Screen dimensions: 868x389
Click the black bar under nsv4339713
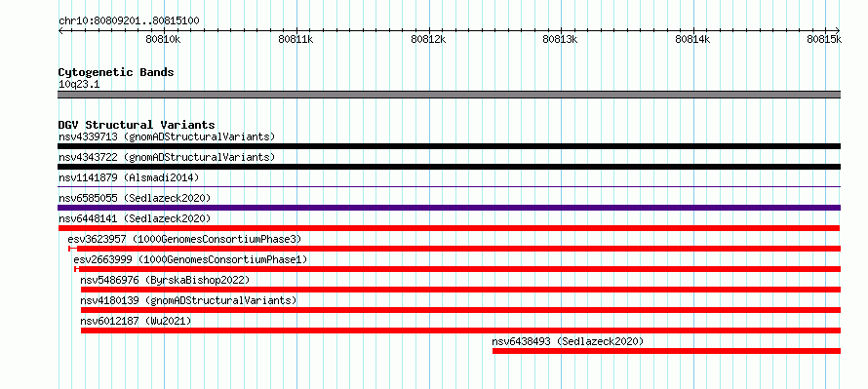(x=449, y=146)
